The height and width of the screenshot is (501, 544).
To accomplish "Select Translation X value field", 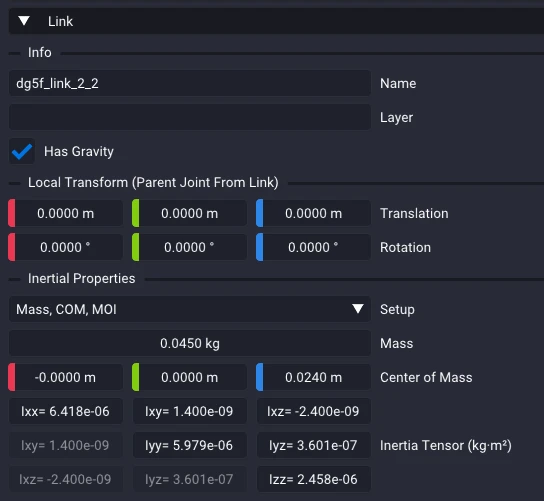I will (x=66, y=213).
